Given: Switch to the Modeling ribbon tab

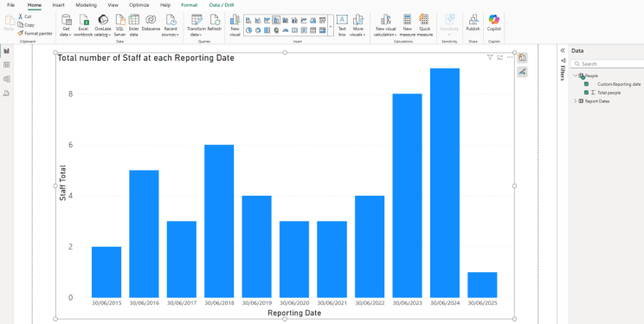Looking at the screenshot, I should [x=87, y=5].
